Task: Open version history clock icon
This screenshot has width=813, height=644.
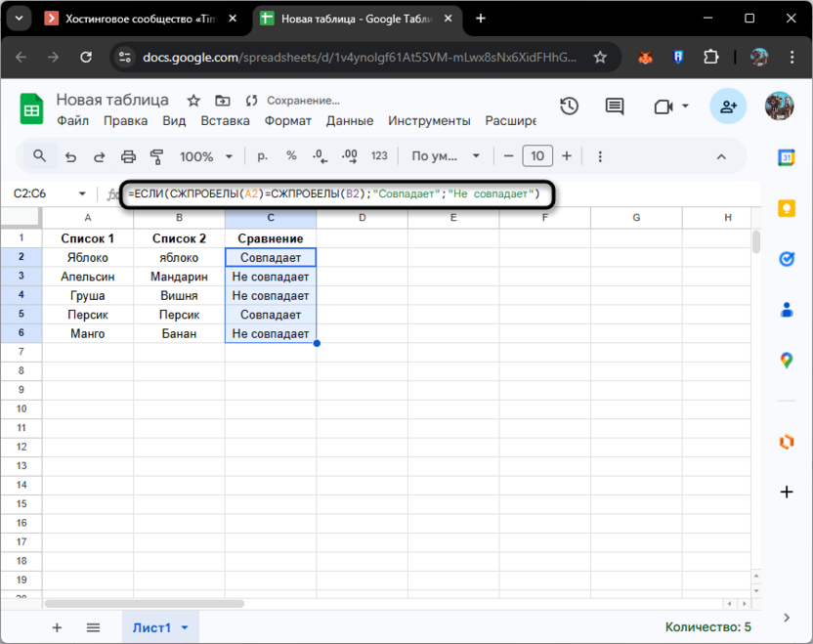Action: (x=569, y=107)
